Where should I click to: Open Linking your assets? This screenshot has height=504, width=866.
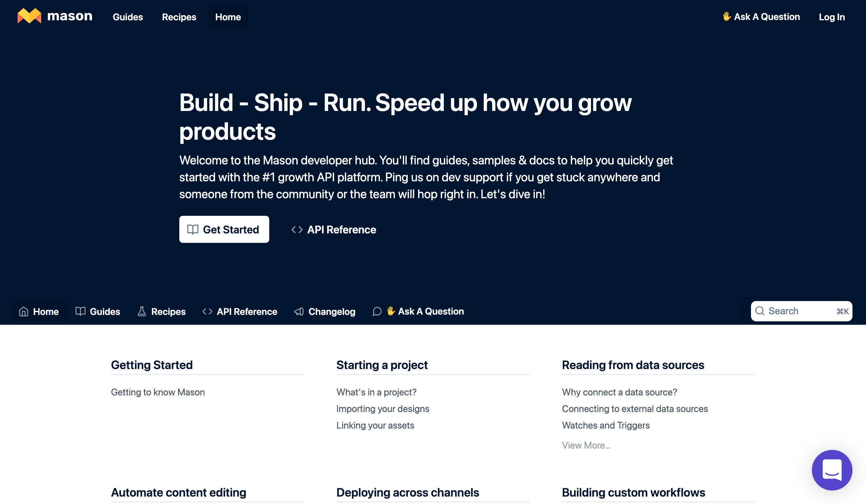[x=375, y=425]
